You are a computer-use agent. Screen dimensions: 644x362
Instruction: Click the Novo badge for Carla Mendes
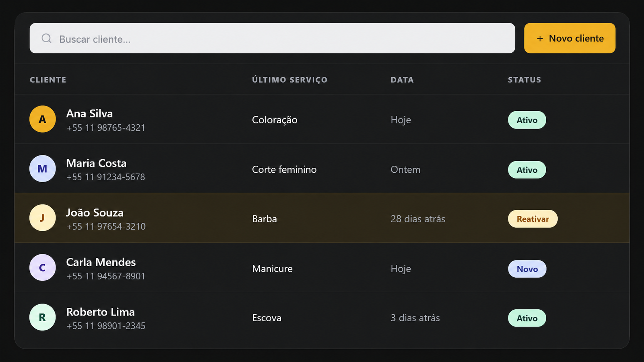(x=527, y=269)
